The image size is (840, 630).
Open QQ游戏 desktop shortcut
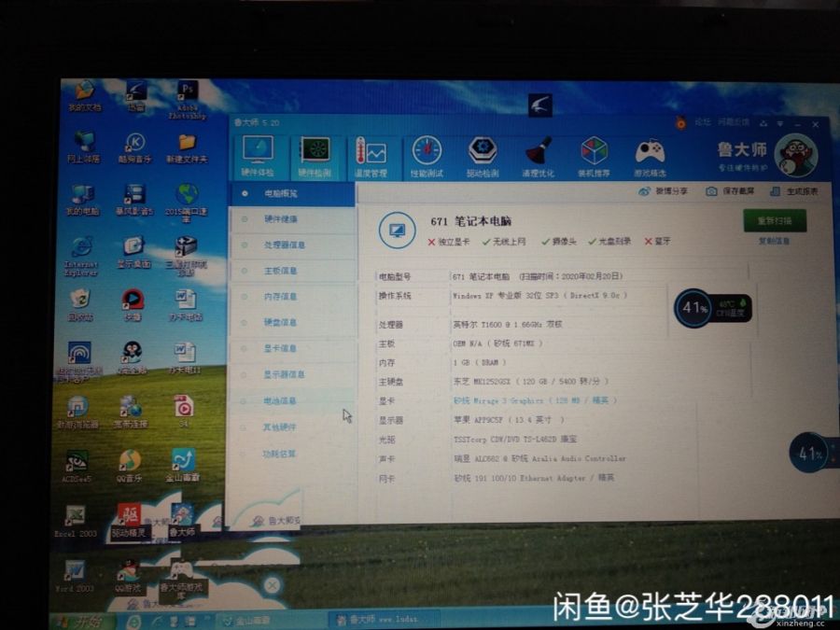(128, 577)
